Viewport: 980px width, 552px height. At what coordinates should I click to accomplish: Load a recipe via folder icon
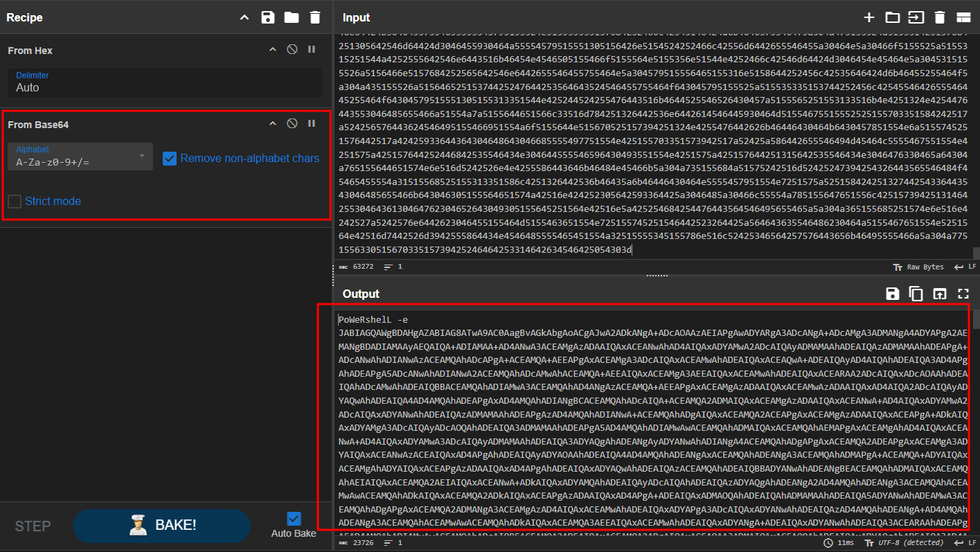click(x=292, y=17)
